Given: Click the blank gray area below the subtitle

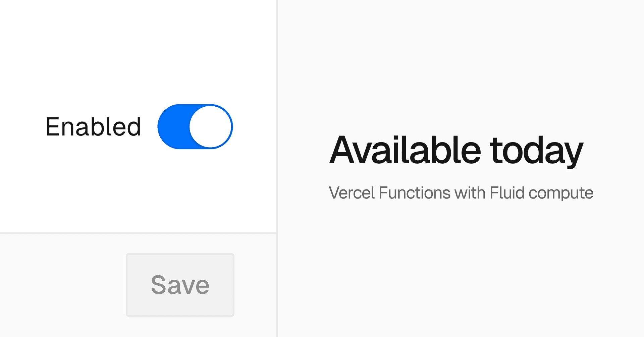Looking at the screenshot, I should tap(461, 268).
